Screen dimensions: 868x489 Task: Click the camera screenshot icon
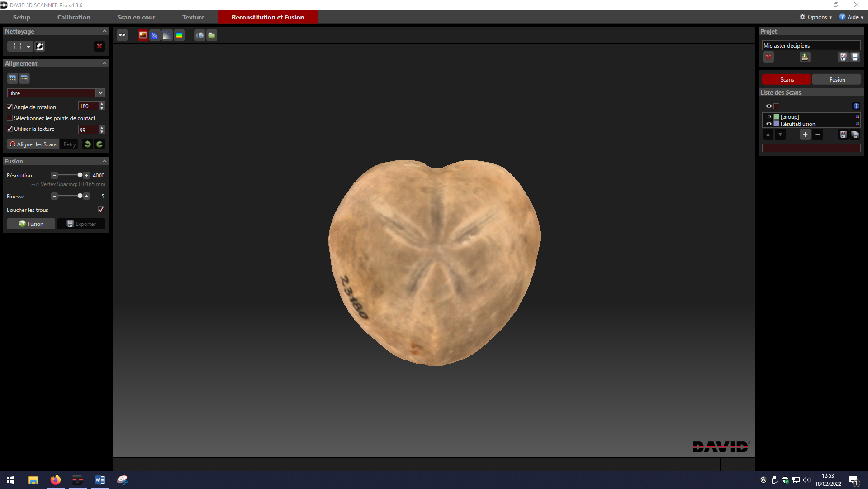click(x=200, y=35)
